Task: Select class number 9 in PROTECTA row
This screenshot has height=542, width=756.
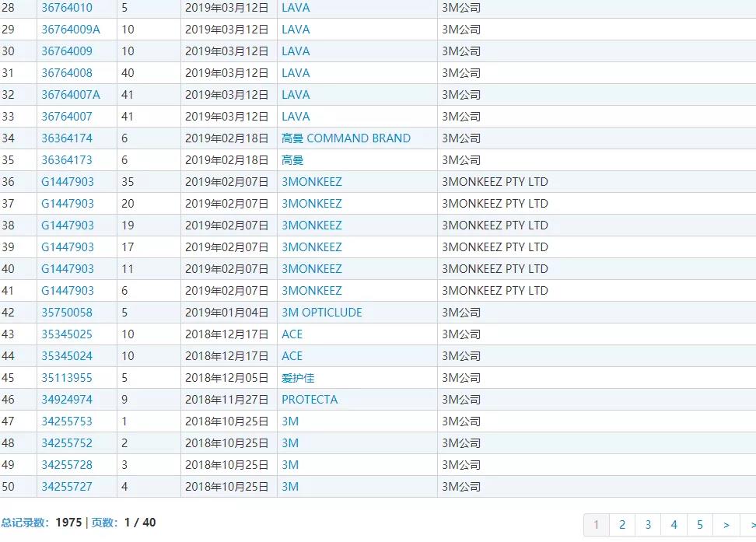Action: click(124, 399)
